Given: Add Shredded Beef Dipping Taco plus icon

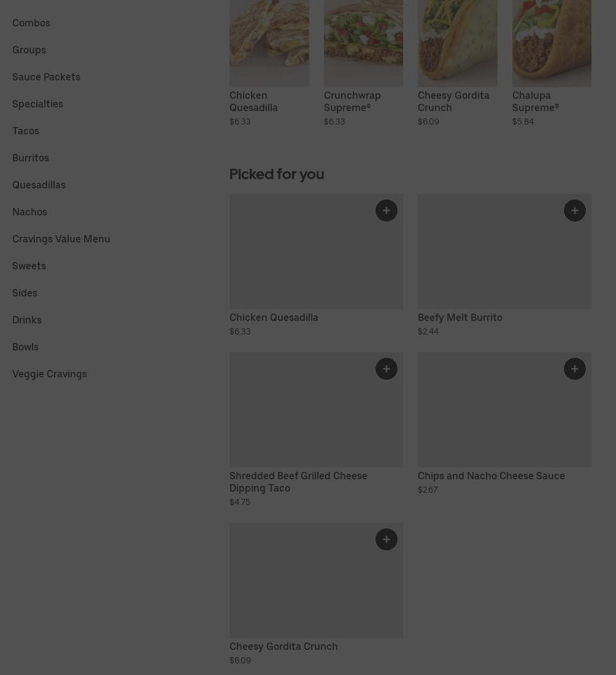Looking at the screenshot, I should tap(386, 369).
